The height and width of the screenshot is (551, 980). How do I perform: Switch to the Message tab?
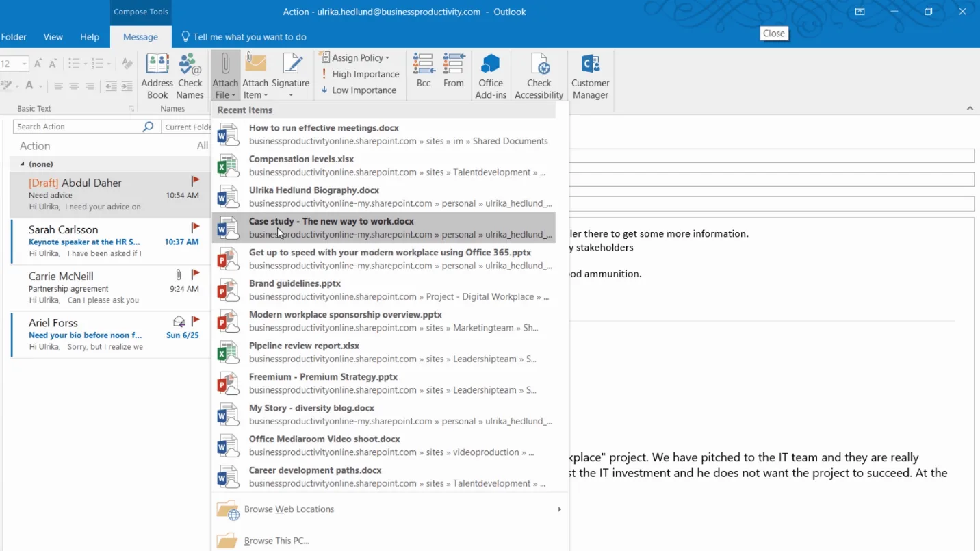point(140,37)
